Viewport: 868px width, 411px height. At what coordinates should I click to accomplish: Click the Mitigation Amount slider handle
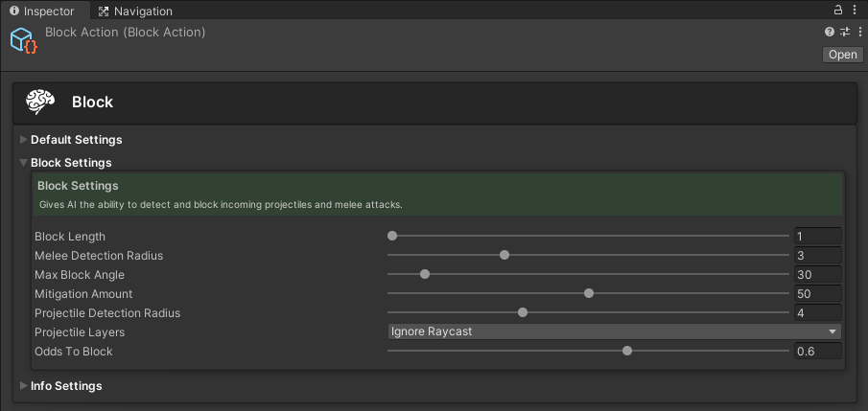(x=589, y=293)
